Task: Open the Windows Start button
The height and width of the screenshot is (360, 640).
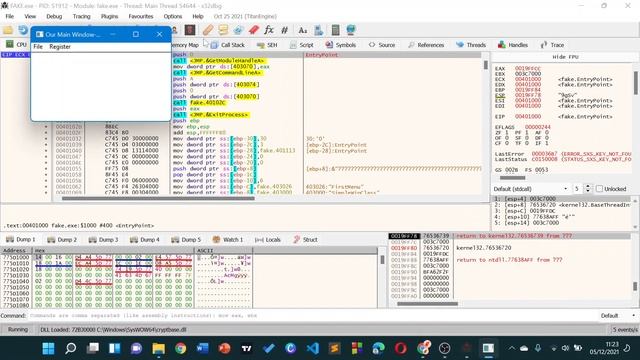Action: [48, 348]
